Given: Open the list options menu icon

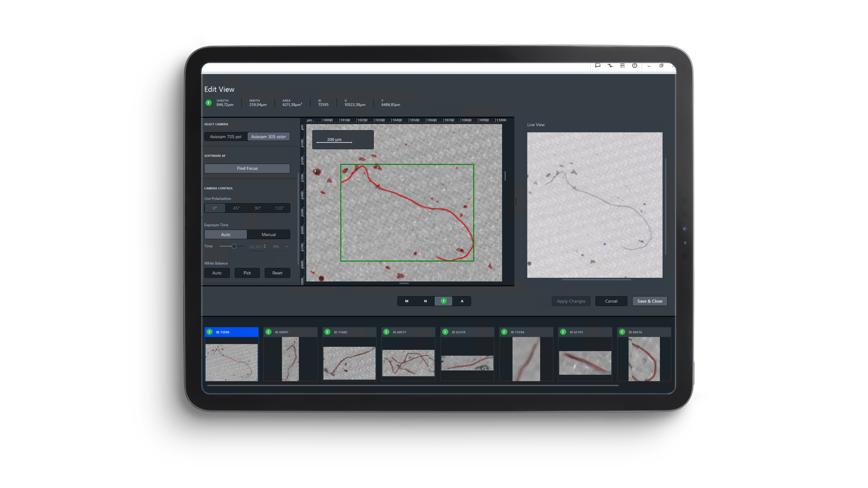Looking at the screenshot, I should pyautogui.click(x=622, y=65).
